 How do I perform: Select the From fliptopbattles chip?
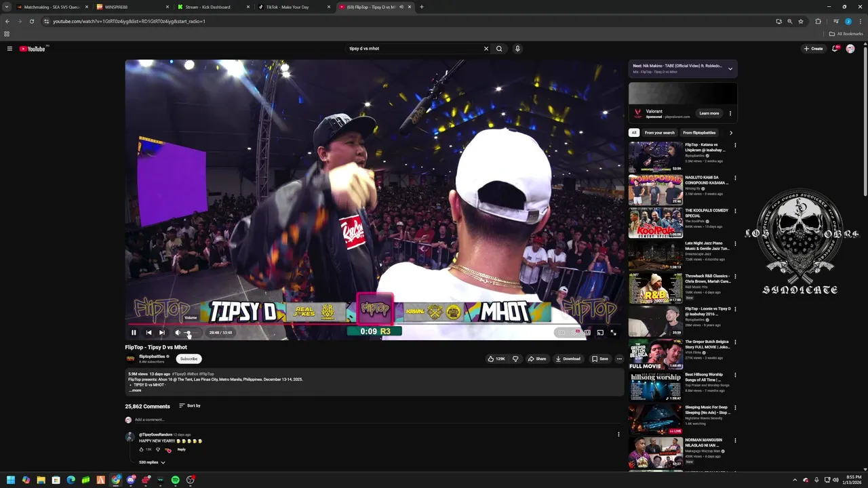coord(699,133)
